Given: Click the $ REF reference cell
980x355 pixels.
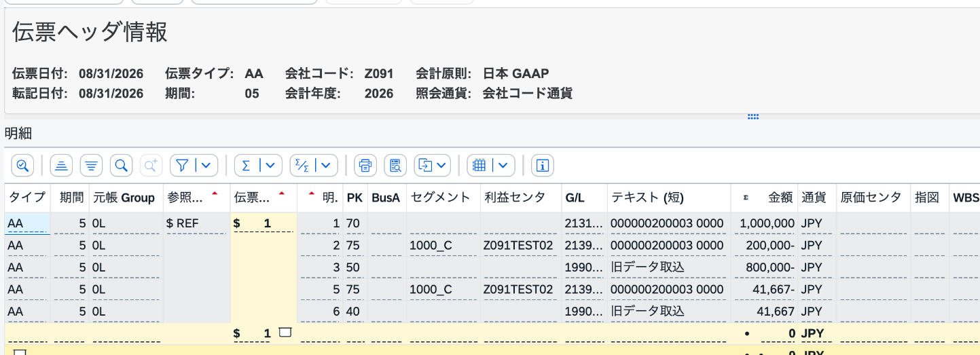Looking at the screenshot, I should click(x=197, y=223).
